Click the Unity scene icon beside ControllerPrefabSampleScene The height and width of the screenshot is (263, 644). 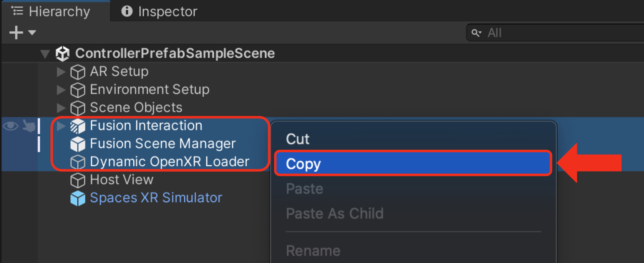63,54
